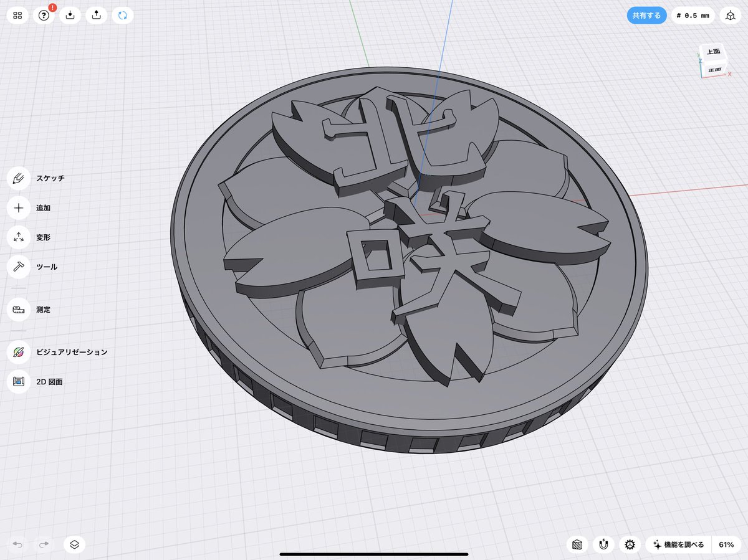Tap the 61% zoom level control
This screenshot has height=560, width=748.
(725, 544)
